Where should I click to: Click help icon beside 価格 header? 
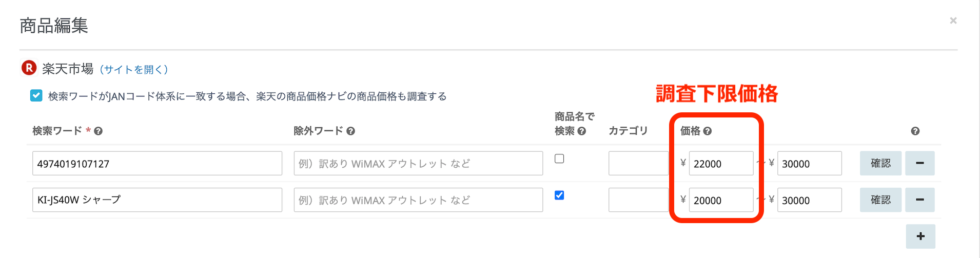pos(708,131)
